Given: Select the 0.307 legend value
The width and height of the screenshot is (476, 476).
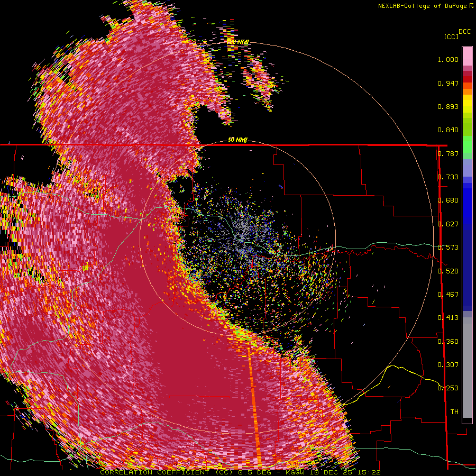Looking at the screenshot, I should (x=448, y=364).
